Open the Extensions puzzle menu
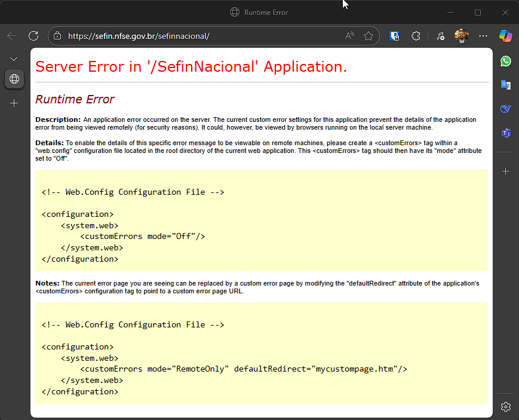 (416, 36)
